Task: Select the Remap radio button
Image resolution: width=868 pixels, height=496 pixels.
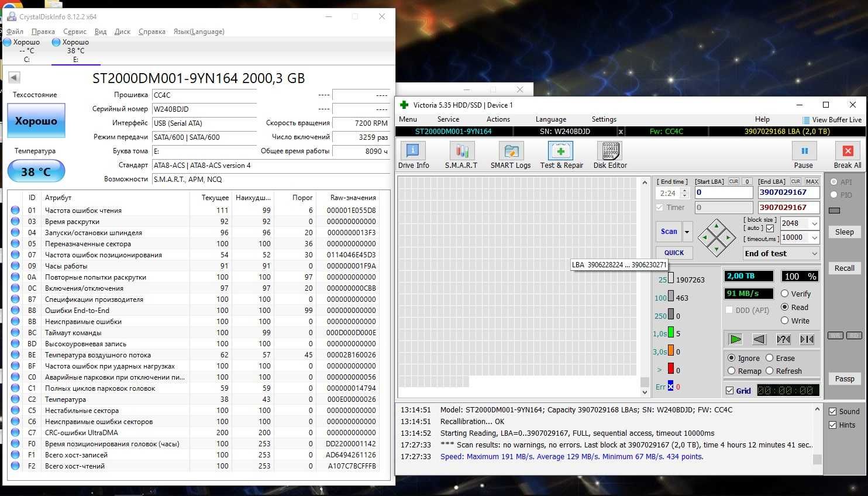Action: [731, 371]
